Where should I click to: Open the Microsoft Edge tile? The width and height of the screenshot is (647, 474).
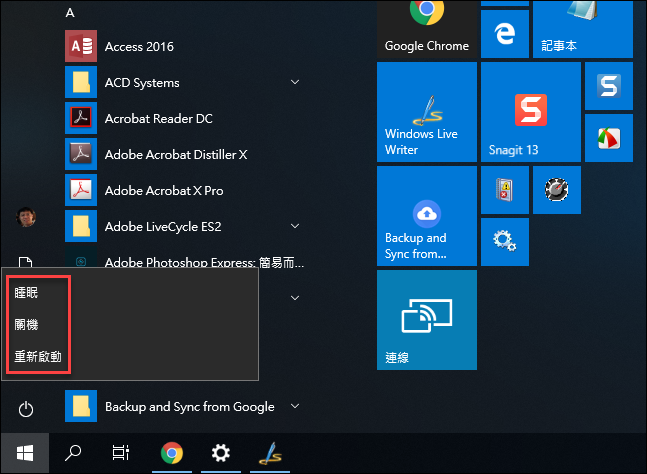(x=505, y=34)
